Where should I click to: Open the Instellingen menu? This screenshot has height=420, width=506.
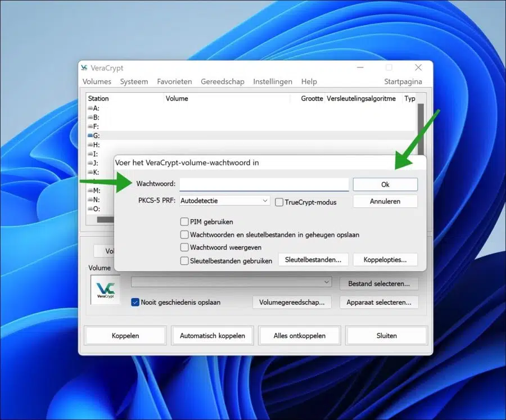273,82
